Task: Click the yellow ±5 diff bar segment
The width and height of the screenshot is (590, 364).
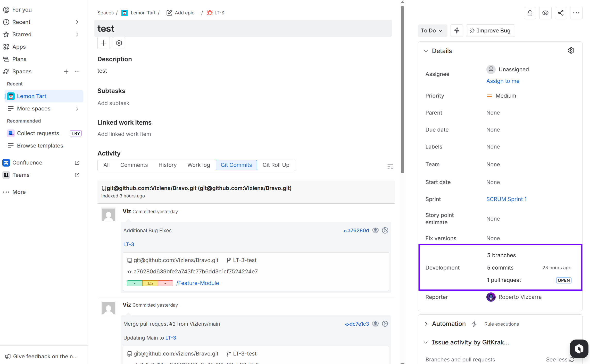Action: [x=150, y=283]
